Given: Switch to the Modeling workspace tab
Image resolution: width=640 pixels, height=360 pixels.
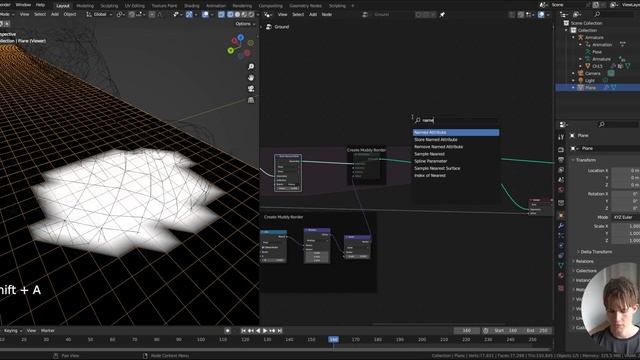Looking at the screenshot, I should pyautogui.click(x=85, y=6).
